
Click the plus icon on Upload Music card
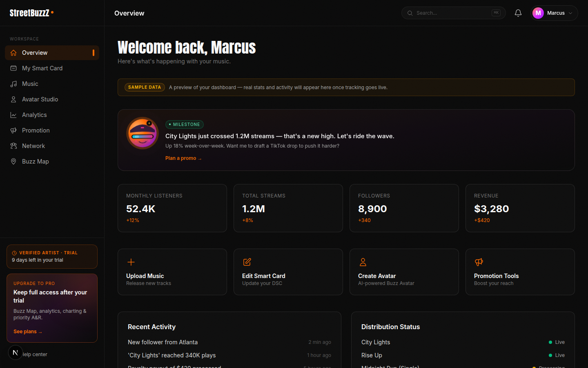tap(131, 262)
